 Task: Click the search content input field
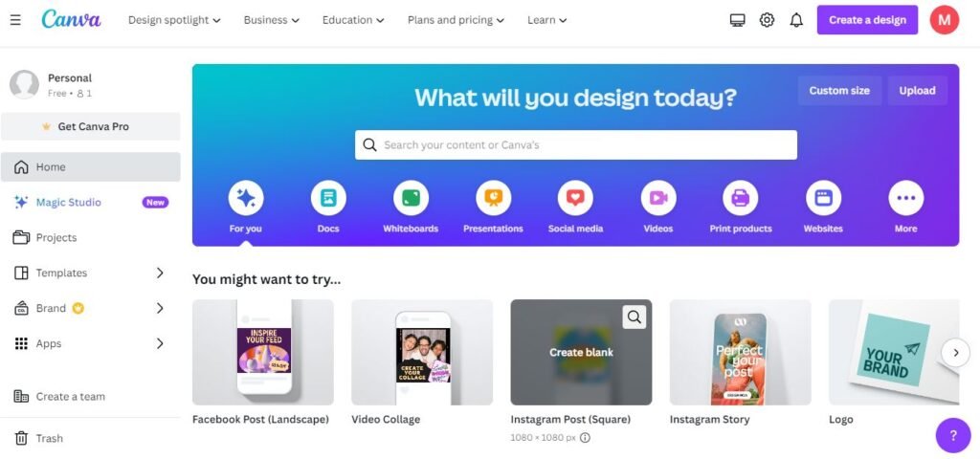coord(576,145)
